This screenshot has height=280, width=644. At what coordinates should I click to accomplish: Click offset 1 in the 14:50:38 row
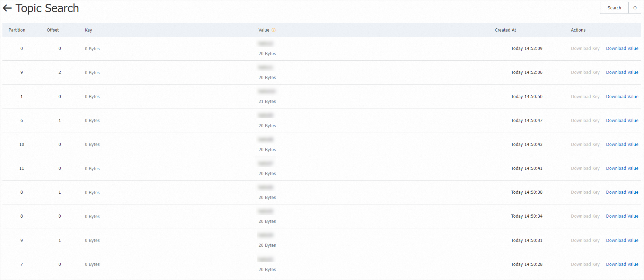60,192
